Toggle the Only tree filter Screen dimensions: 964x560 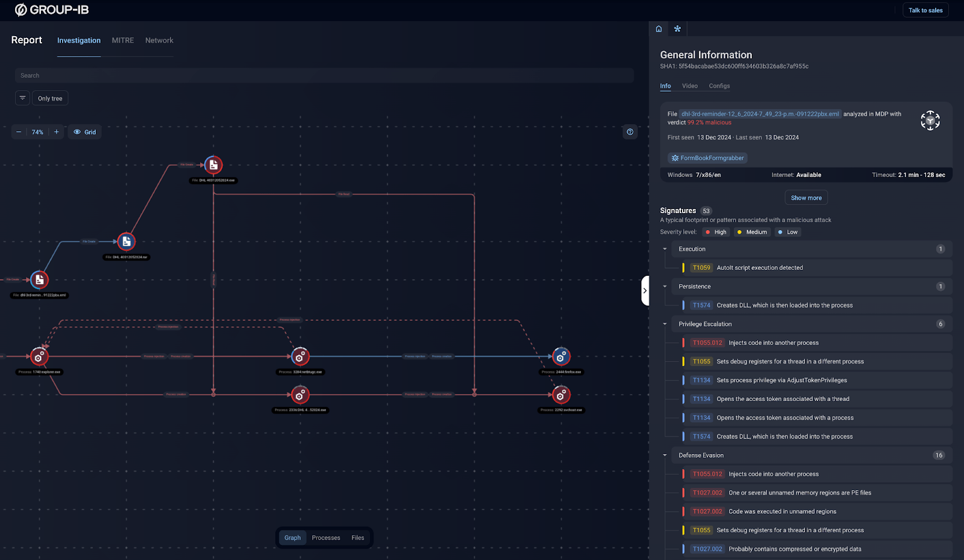pos(50,98)
